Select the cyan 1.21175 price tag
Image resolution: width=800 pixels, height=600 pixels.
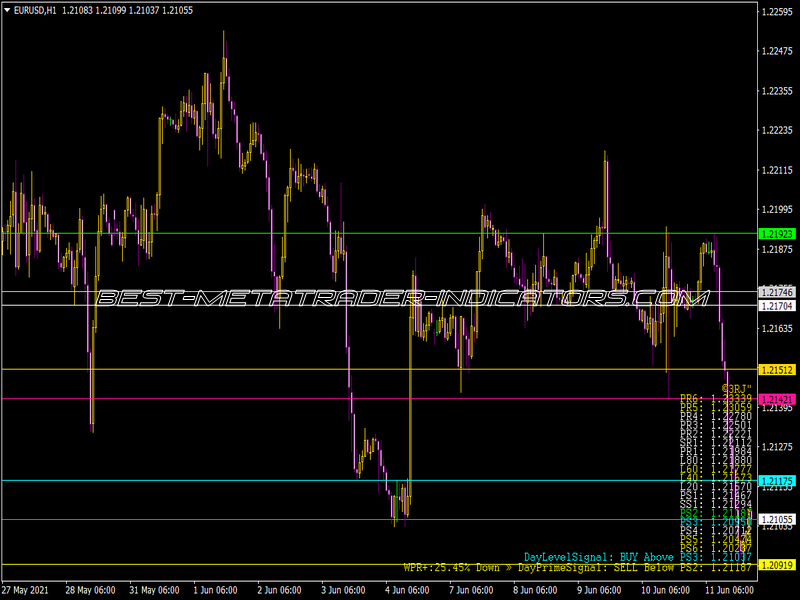click(x=777, y=481)
